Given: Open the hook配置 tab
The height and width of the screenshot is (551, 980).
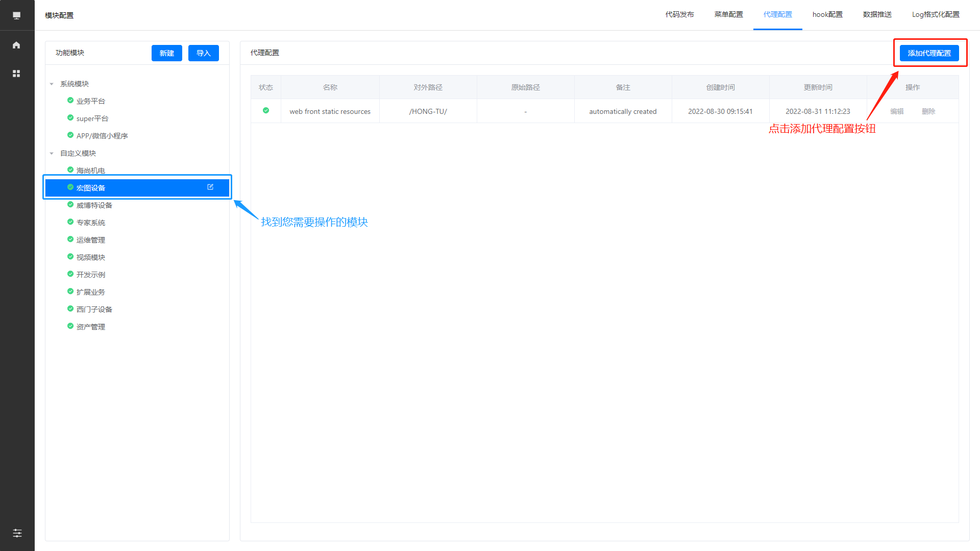Looking at the screenshot, I should click(827, 14).
